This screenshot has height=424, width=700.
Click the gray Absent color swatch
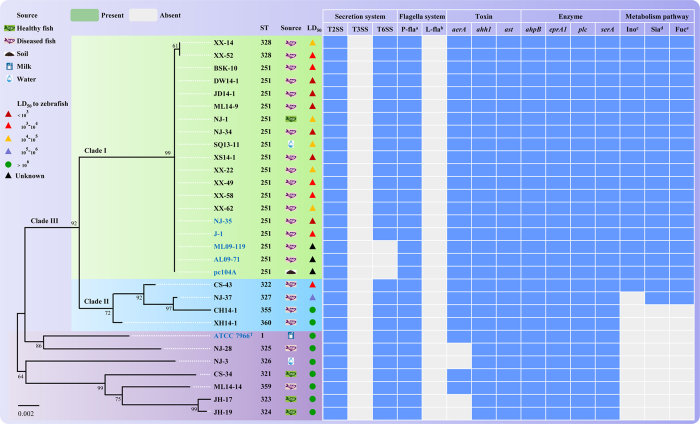pyautogui.click(x=143, y=15)
